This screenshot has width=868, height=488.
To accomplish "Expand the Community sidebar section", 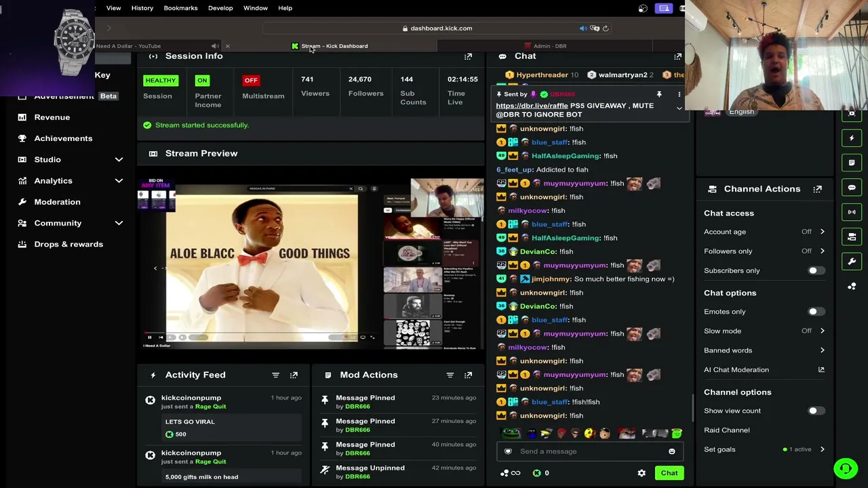I will click(x=119, y=223).
